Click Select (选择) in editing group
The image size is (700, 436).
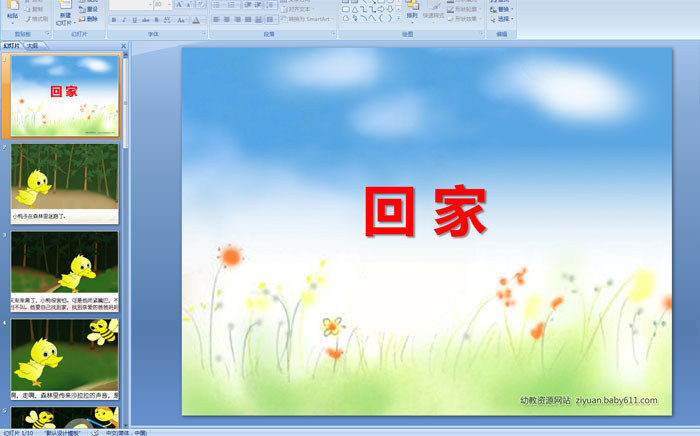tap(502, 19)
